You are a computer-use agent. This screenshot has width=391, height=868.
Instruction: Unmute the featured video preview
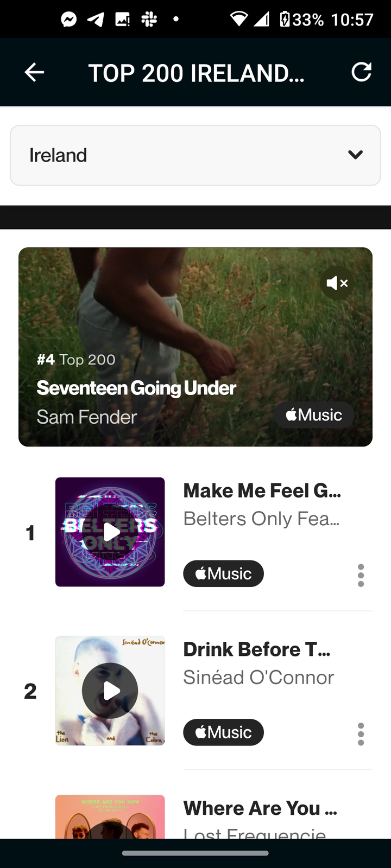337,283
